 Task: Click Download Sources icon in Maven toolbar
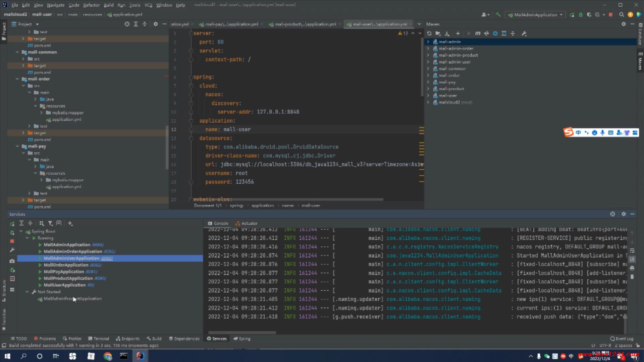tap(447, 34)
